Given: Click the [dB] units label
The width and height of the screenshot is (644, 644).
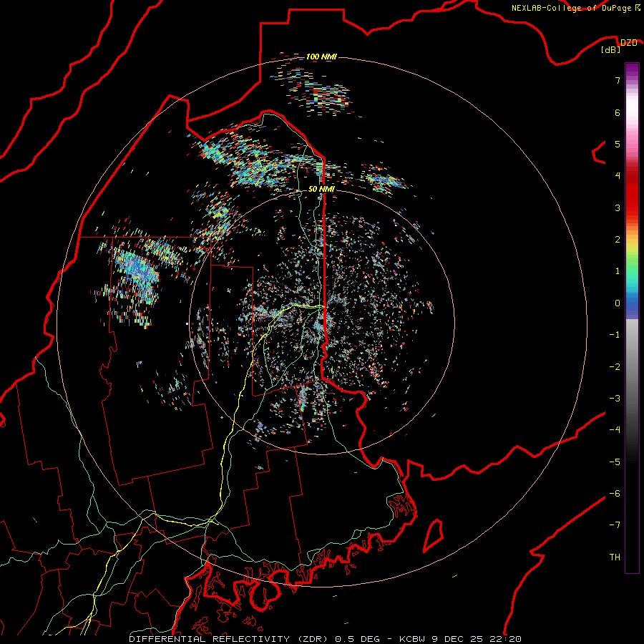Looking at the screenshot, I should (x=611, y=50).
